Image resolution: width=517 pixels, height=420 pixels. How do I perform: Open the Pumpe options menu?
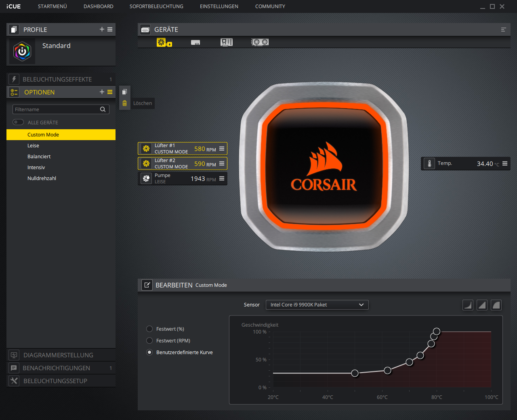[x=222, y=178]
